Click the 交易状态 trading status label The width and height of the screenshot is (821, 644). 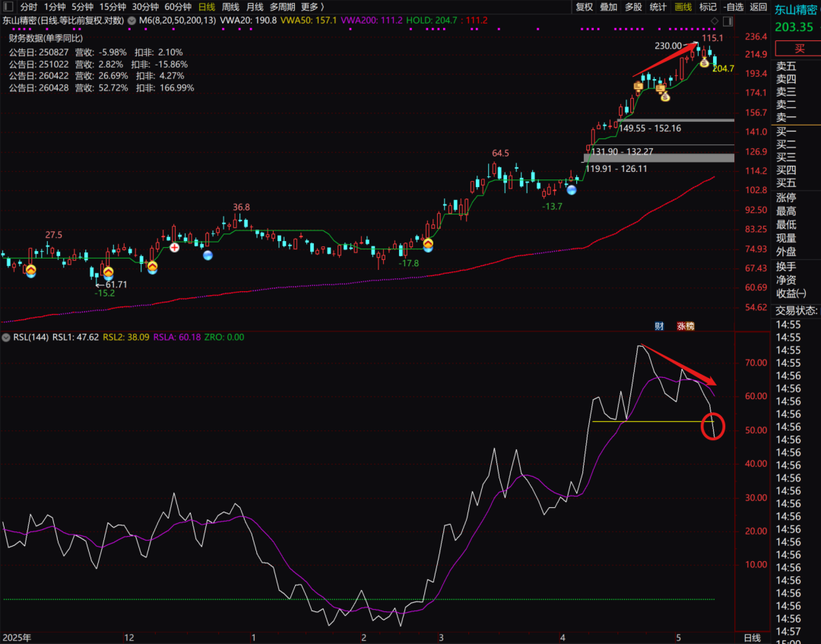796,310
